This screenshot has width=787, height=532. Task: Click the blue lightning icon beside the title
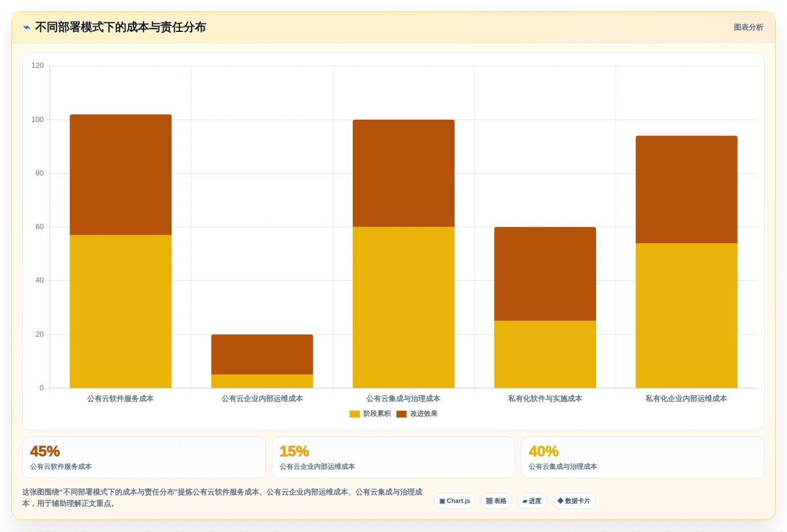pyautogui.click(x=26, y=27)
